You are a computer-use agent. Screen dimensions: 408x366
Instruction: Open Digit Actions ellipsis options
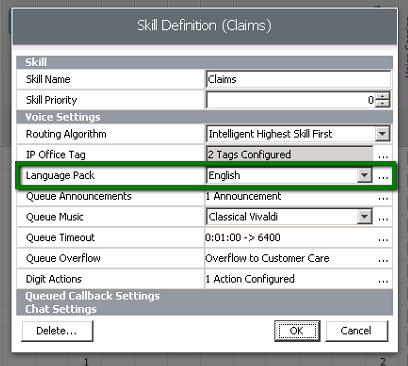click(x=383, y=280)
